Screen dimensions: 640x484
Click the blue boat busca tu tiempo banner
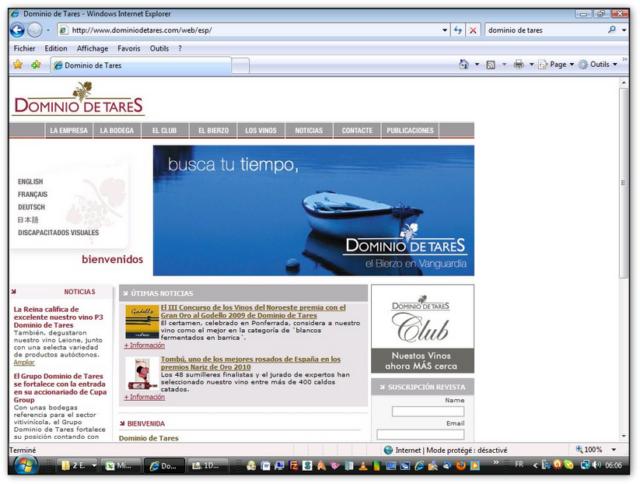tap(313, 211)
